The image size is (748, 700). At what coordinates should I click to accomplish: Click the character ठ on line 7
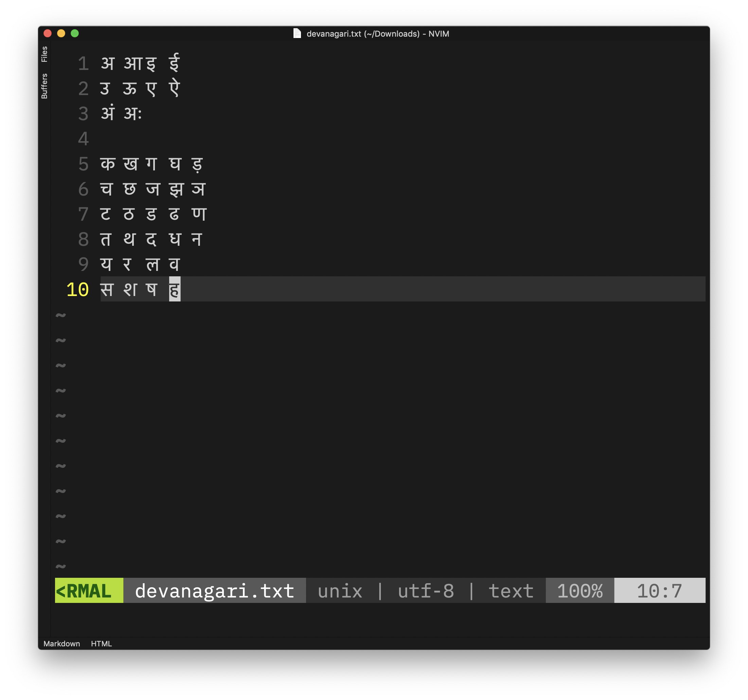129,214
